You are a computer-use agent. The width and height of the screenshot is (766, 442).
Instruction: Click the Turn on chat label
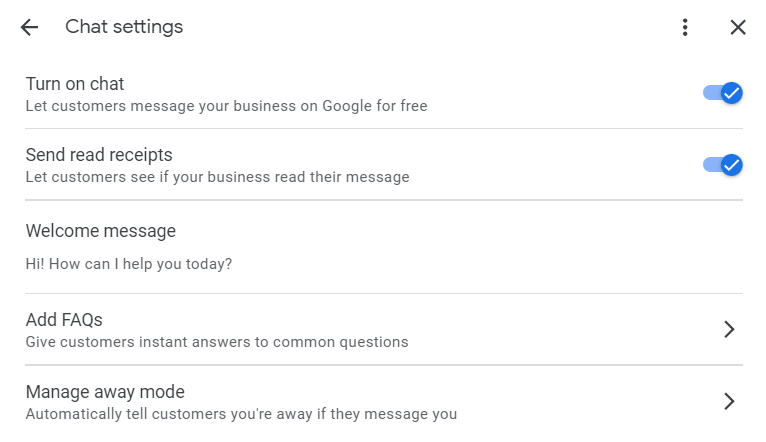75,84
